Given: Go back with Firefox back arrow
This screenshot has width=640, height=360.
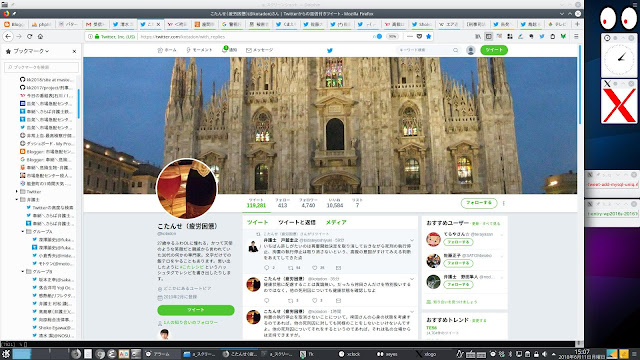Looking at the screenshot, I should pos(8,36).
